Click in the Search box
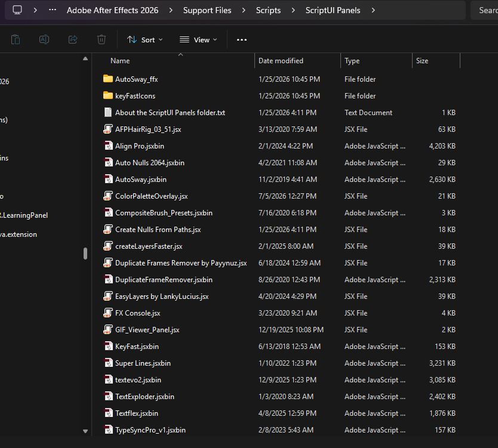The height and width of the screenshot is (448, 498). coord(484,10)
